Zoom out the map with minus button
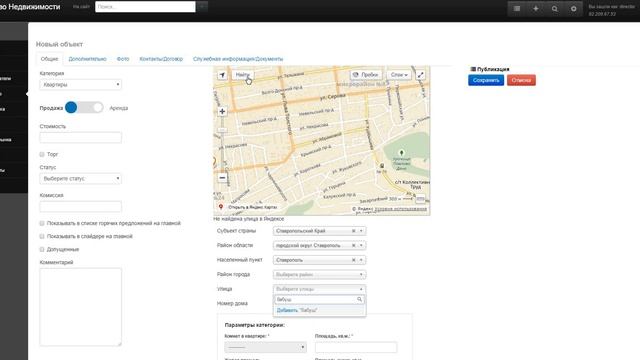 click(222, 178)
